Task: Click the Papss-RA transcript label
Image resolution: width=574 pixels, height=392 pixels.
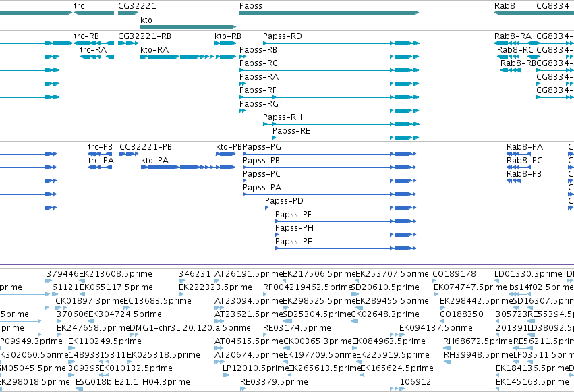Action: (259, 77)
